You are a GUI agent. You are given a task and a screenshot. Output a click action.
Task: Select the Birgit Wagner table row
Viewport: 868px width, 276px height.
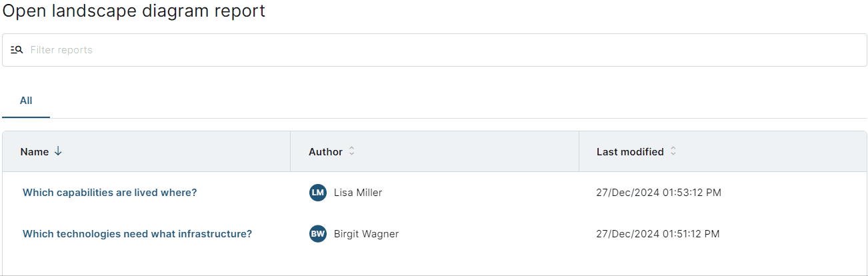tap(435, 234)
